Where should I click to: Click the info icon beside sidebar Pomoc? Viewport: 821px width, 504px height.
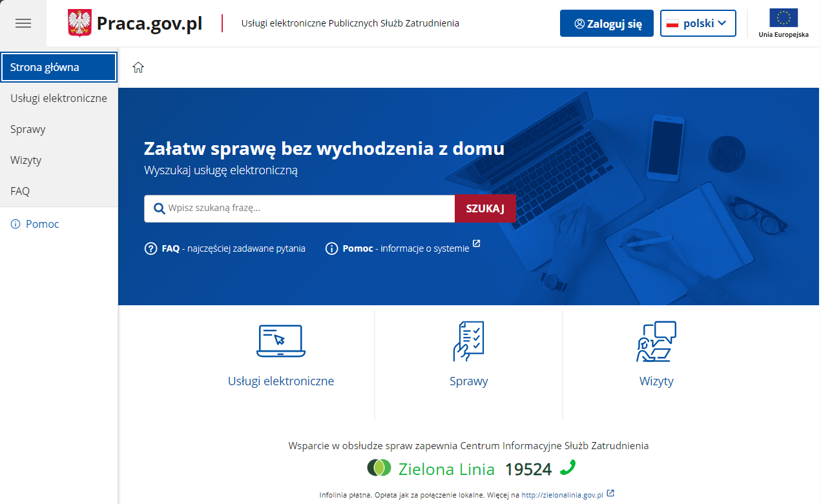click(x=16, y=225)
